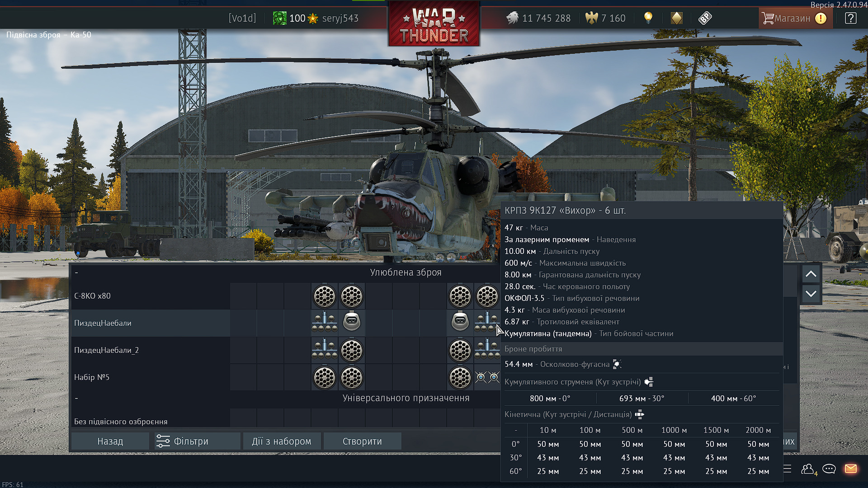Click empty first pylon slot in С-8КО x80 row
The height and width of the screenshot is (488, 868).
tap(243, 296)
